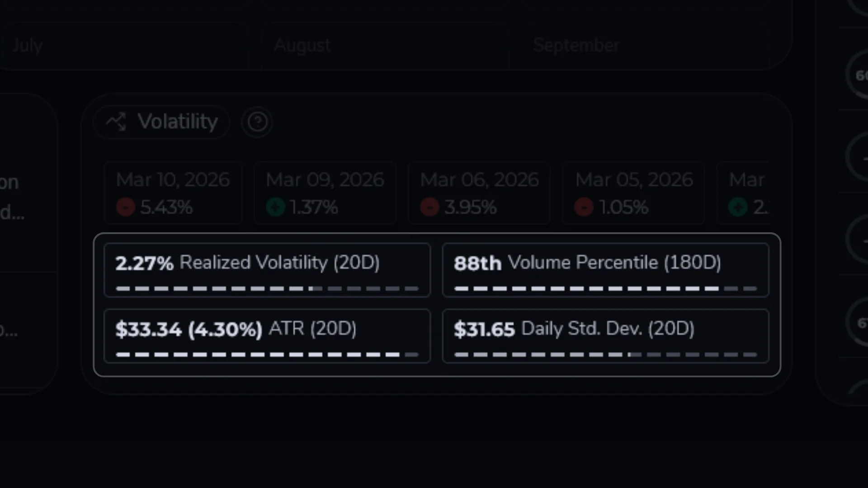The image size is (868, 488).
Task: Open the Volatility help question-mark icon
Action: pyautogui.click(x=257, y=122)
